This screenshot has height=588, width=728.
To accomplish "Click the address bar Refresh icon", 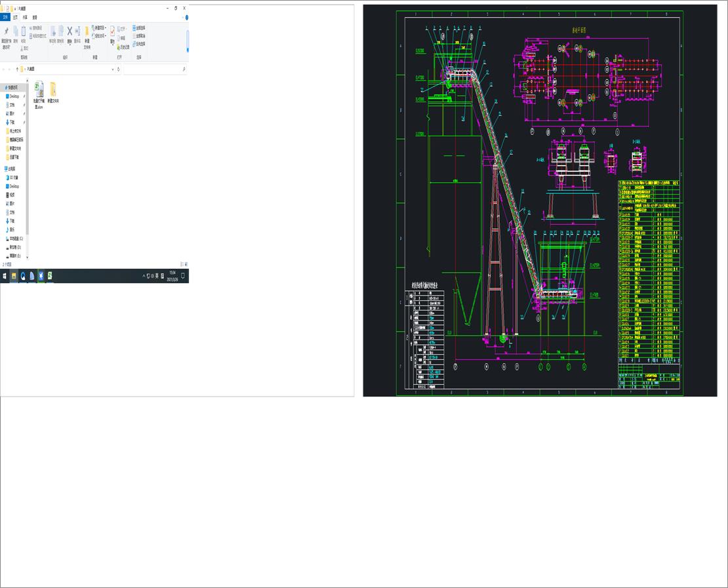I will pos(119,69).
